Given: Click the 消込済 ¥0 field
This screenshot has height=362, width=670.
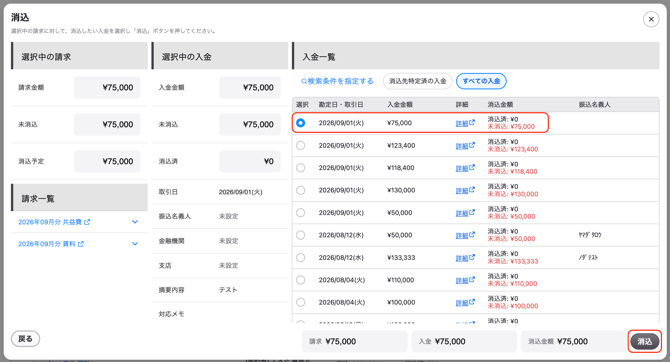Looking at the screenshot, I should click(x=250, y=161).
